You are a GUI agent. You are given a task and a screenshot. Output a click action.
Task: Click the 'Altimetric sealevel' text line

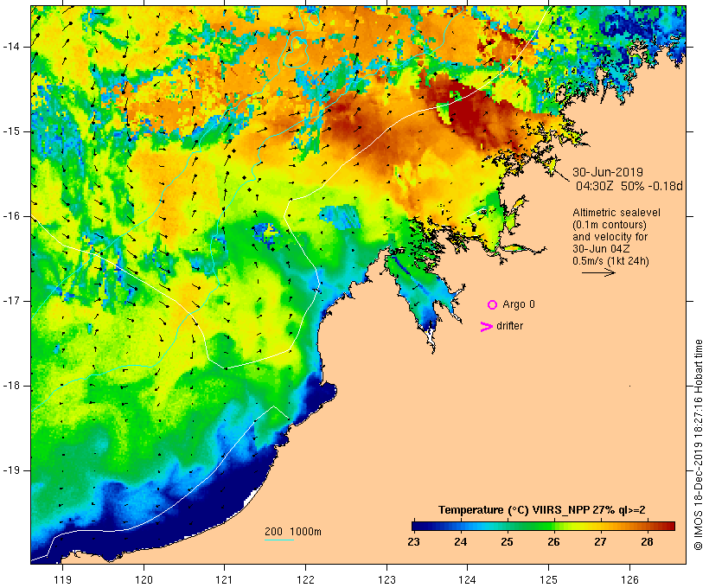[x=616, y=213]
